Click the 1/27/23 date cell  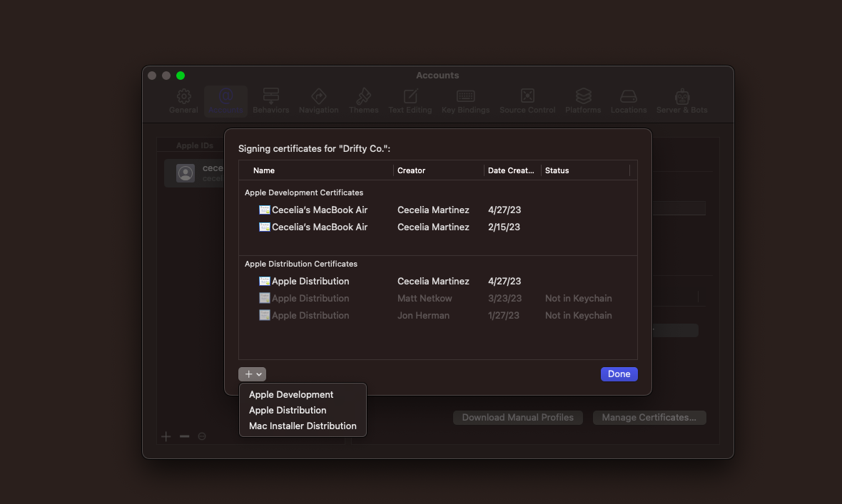click(503, 316)
